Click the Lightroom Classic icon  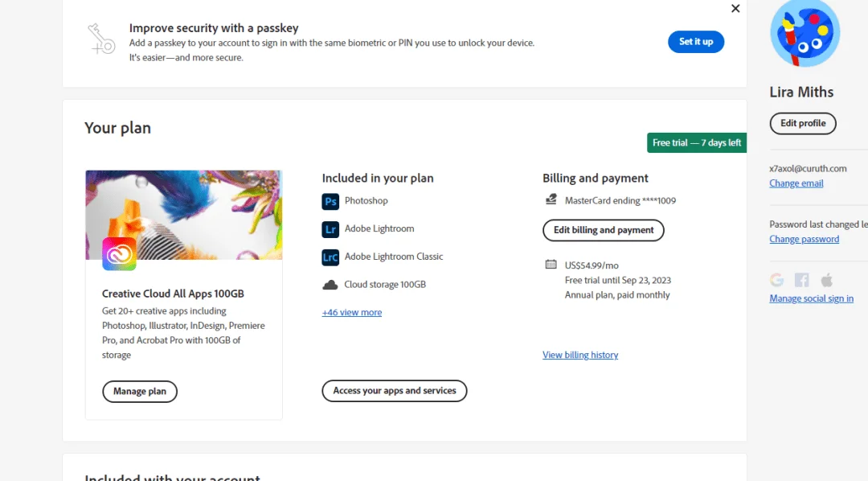pos(330,257)
